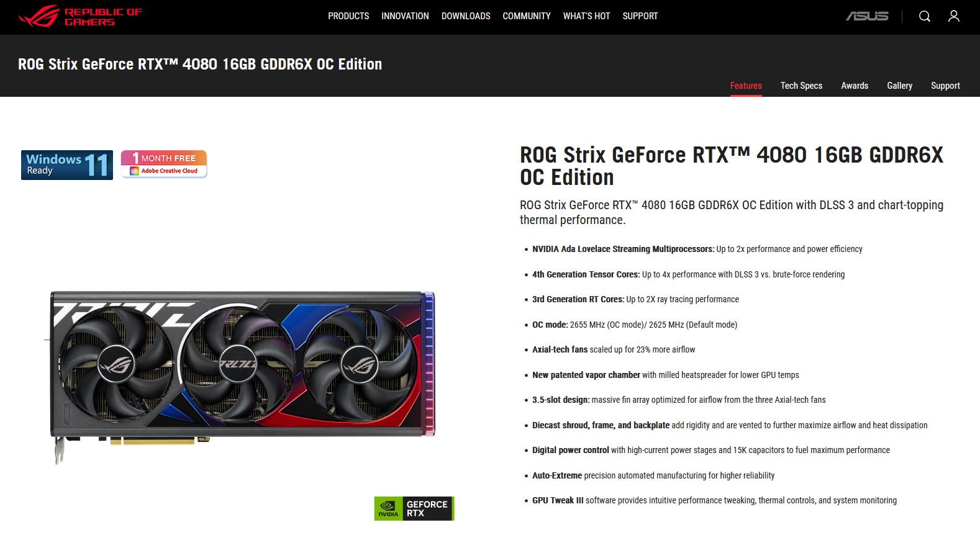The width and height of the screenshot is (980, 553).
Task: Click the Windows 11 Ready badge
Action: pyautogui.click(x=67, y=165)
